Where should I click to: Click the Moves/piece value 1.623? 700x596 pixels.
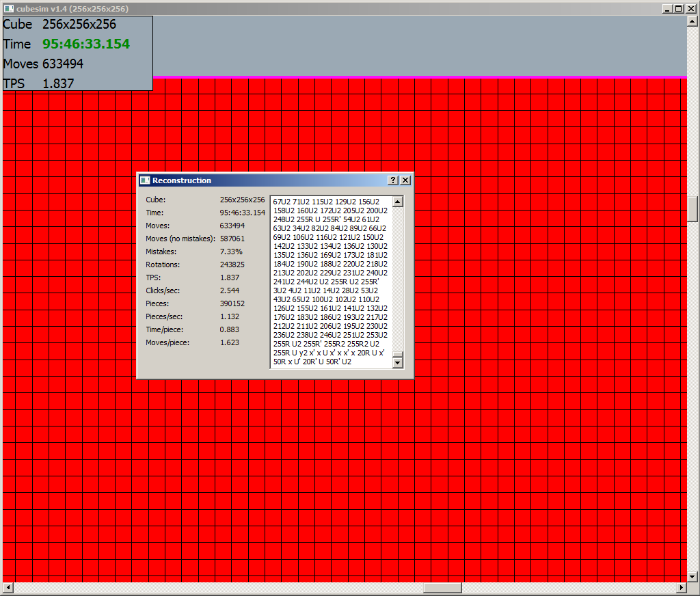point(230,342)
